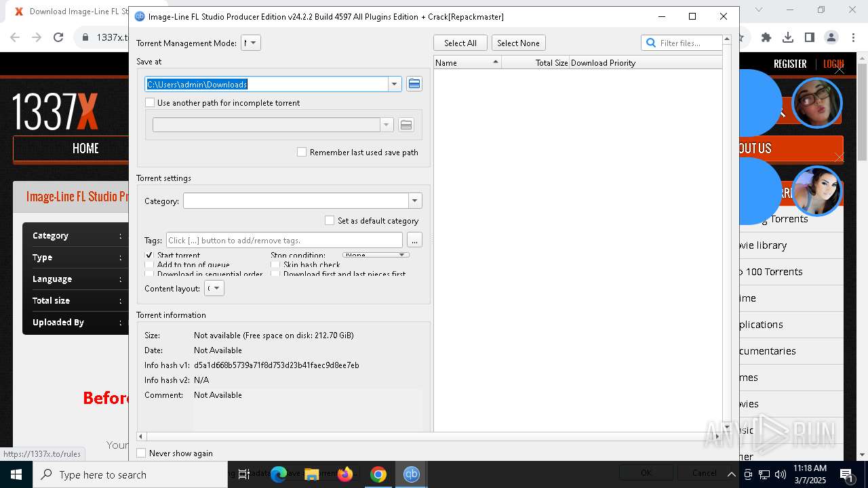Image resolution: width=868 pixels, height=488 pixels.
Task: Expand the Save at path dropdown arrow
Action: [x=394, y=84]
